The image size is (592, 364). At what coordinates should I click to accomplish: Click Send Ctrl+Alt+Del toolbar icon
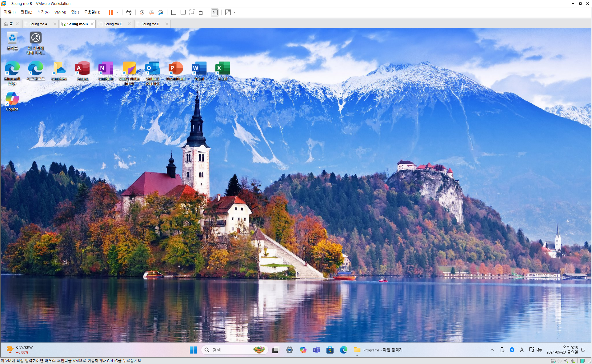click(129, 12)
